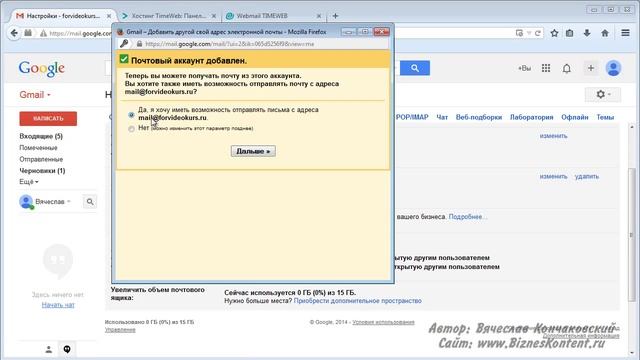Select the Hangouts chat bubble icon at bottom
The width and height of the screenshot is (640, 360).
pyautogui.click(x=67, y=349)
